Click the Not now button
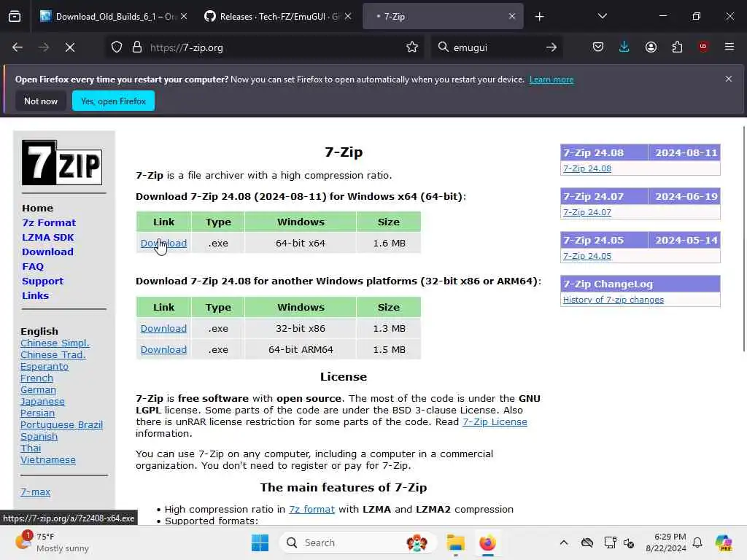This screenshot has height=560, width=747. coord(41,101)
